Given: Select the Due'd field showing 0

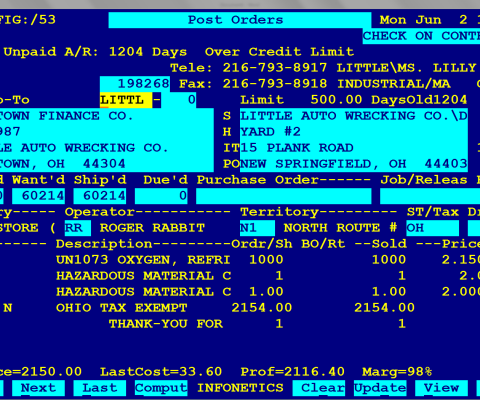Looking at the screenshot, I should 161,196.
